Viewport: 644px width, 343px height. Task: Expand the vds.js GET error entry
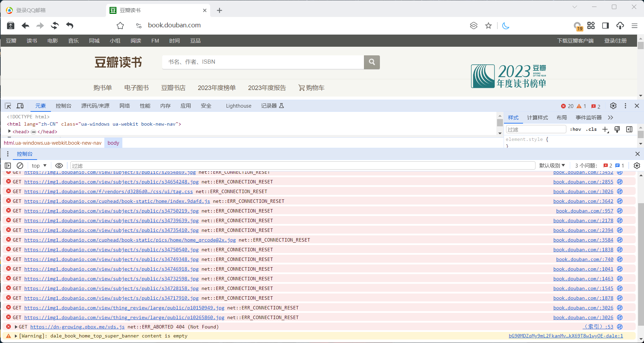coord(16,327)
